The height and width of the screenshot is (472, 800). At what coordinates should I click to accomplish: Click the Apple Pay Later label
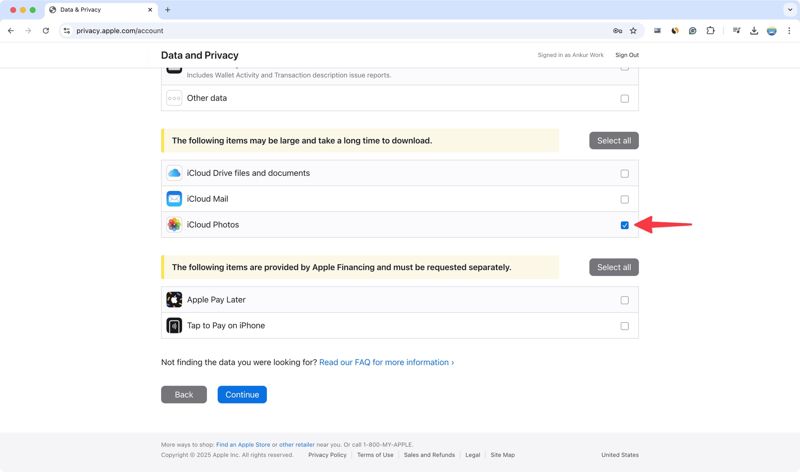click(x=216, y=300)
